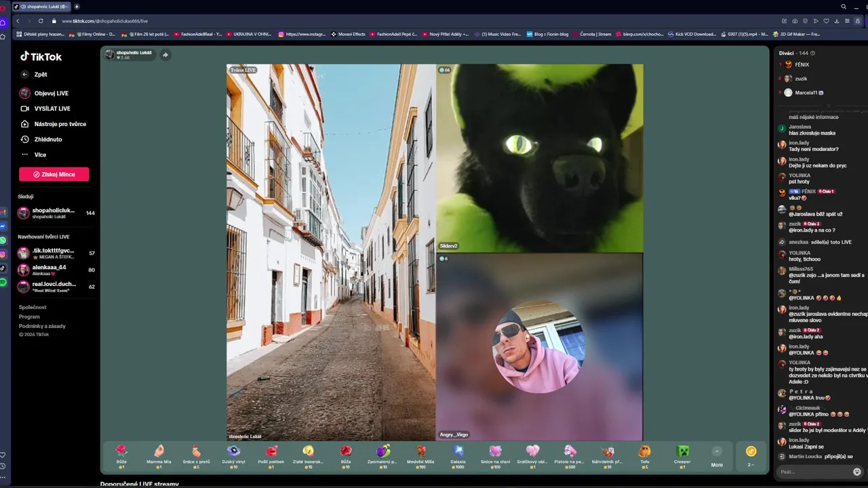Select the Sliderv2 guest video tile
The height and width of the screenshot is (488, 868).
[540, 158]
